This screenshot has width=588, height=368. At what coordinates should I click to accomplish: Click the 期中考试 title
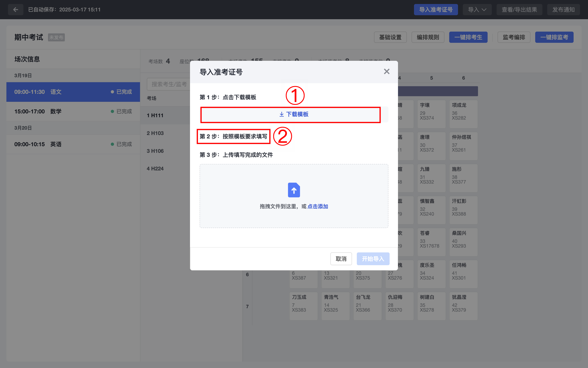point(29,37)
